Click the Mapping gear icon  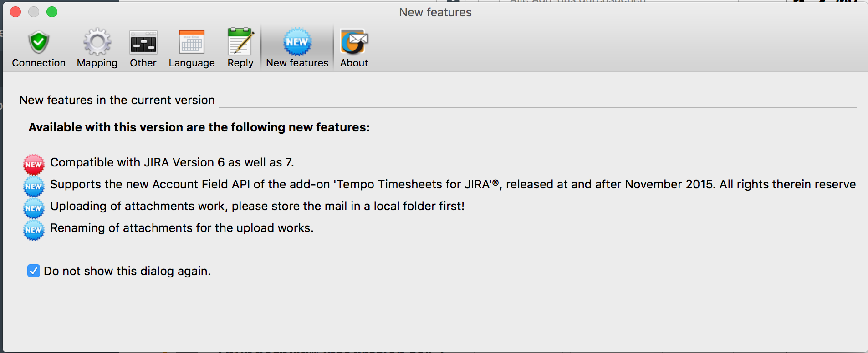pyautogui.click(x=97, y=42)
